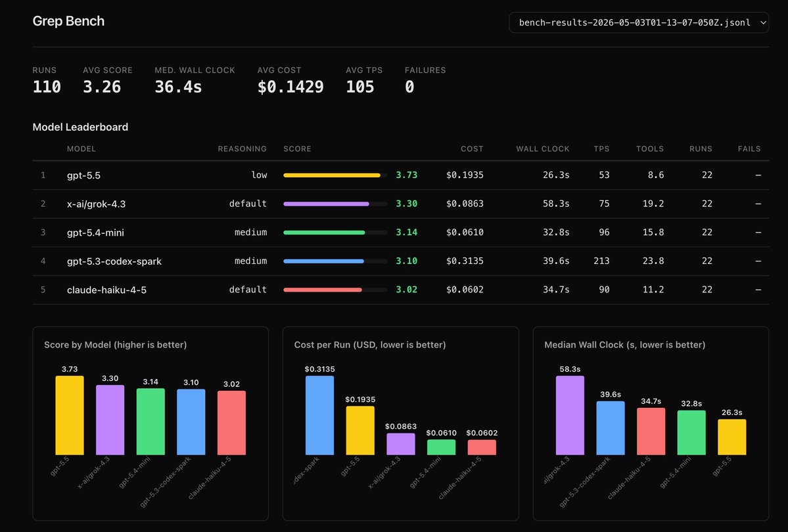Click the FAILS column header
The image size is (788, 532).
tap(749, 148)
